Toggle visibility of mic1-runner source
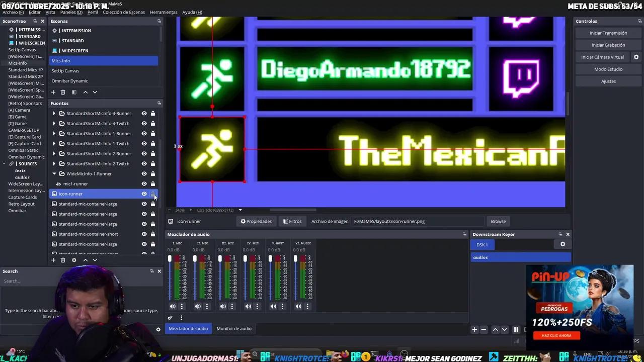Screen dimensions: 644x362 click(x=144, y=184)
